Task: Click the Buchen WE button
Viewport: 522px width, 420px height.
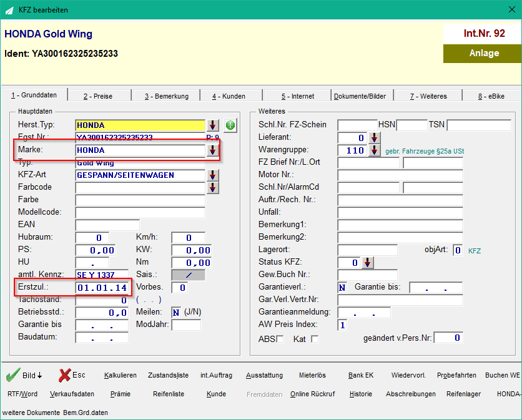Action: 503,375
